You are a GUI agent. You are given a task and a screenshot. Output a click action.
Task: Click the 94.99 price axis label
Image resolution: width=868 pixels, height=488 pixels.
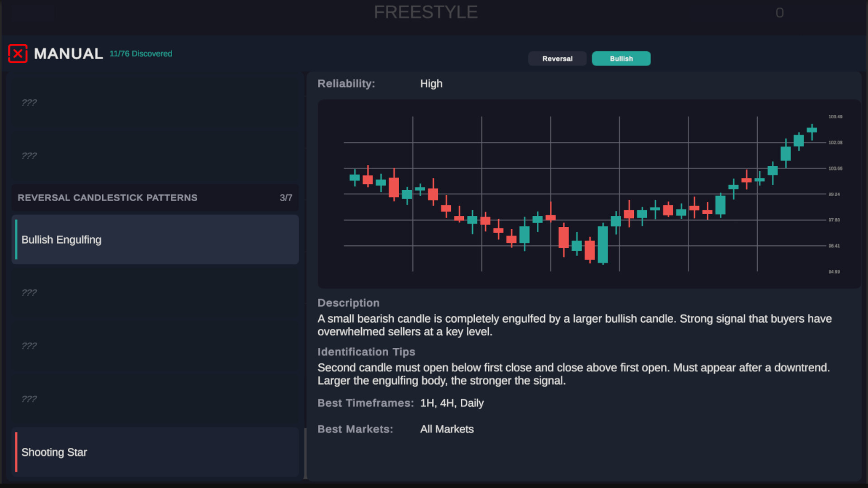834,272
